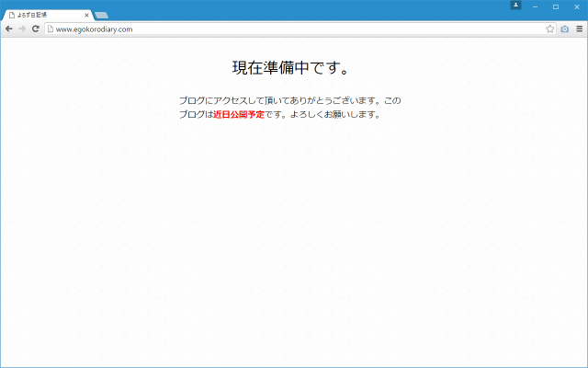Click the よろしくお願いします。 text
This screenshot has width=588, height=368.
tap(334, 114)
